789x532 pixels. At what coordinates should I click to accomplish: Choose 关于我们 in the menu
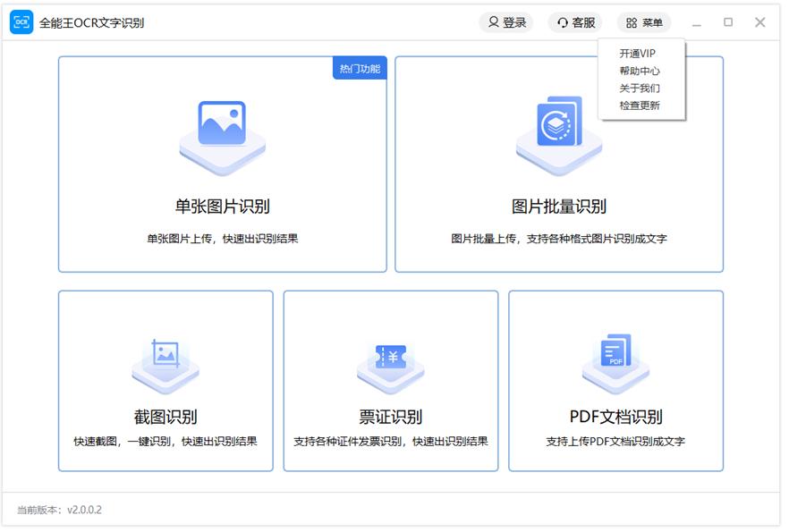point(640,88)
